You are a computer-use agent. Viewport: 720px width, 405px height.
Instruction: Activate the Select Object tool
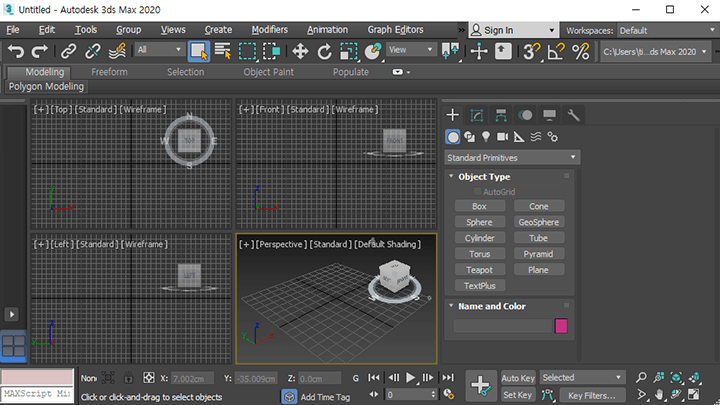click(x=199, y=51)
